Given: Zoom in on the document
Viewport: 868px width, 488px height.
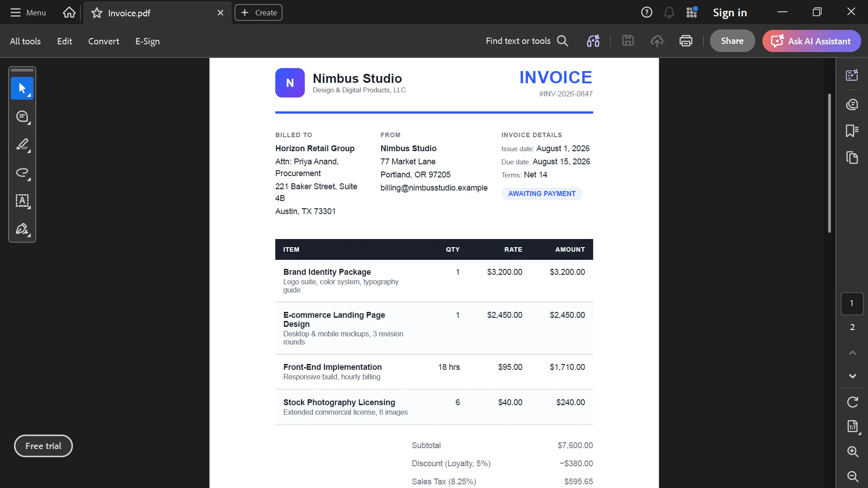Looking at the screenshot, I should [852, 451].
